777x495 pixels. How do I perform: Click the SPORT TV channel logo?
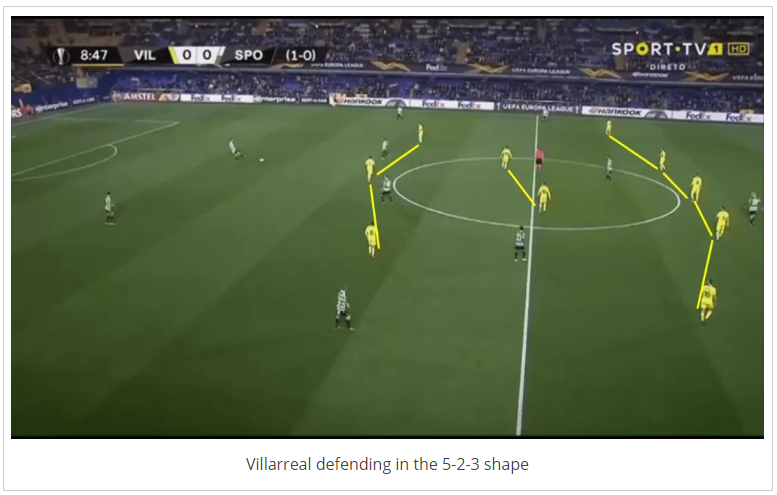tap(659, 49)
